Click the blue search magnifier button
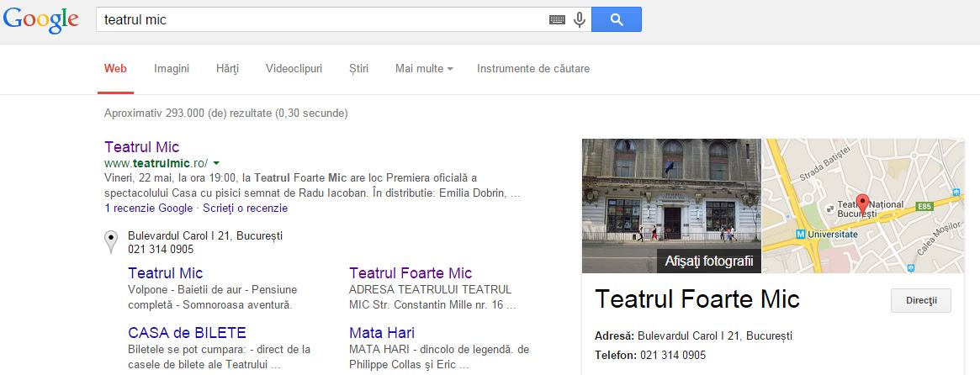 pyautogui.click(x=617, y=19)
